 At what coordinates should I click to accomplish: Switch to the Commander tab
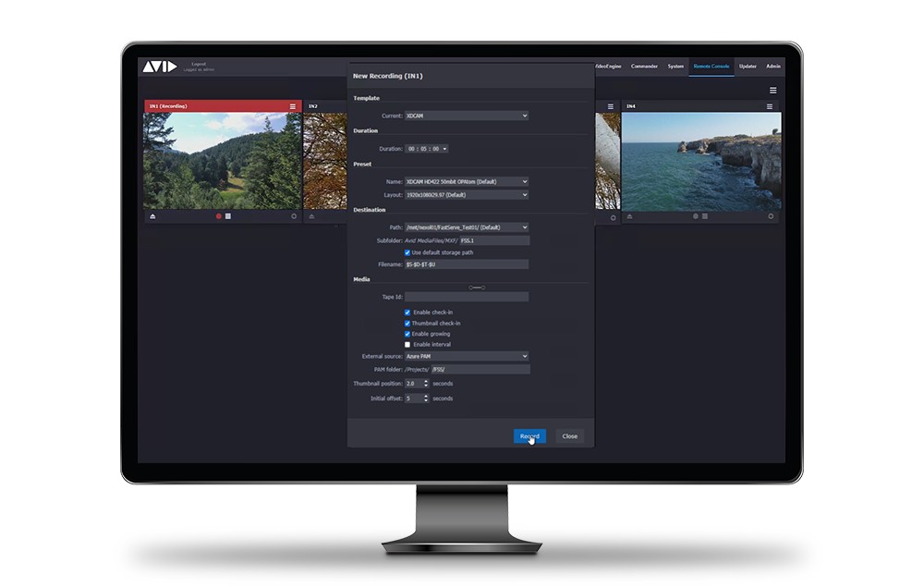[x=644, y=67]
